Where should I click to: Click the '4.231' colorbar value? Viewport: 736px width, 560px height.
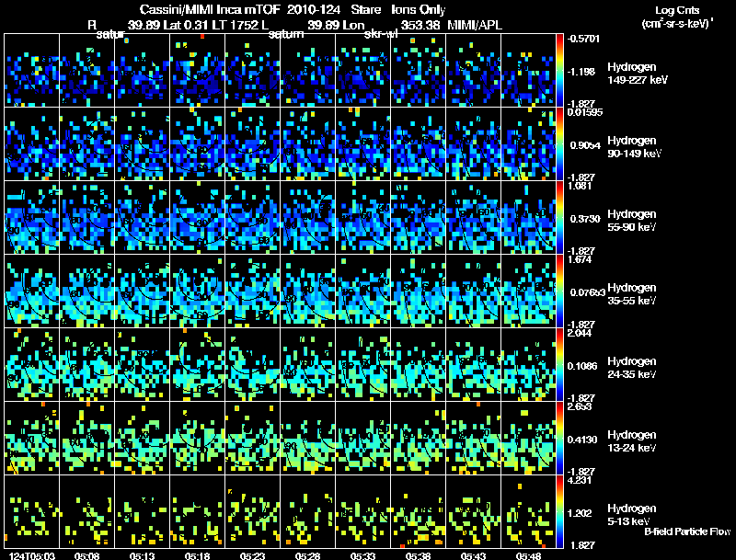580,480
